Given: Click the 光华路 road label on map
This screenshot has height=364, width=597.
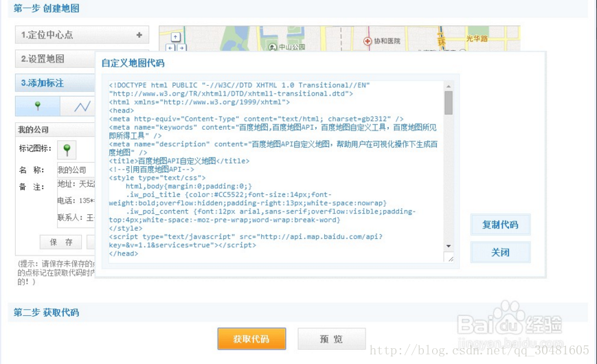Looking at the screenshot, I should click(x=477, y=38).
